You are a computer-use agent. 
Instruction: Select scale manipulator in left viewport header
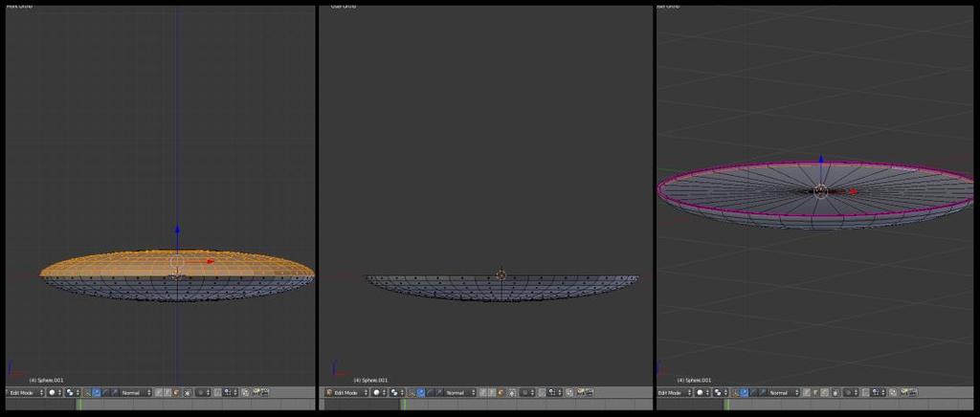click(x=115, y=393)
